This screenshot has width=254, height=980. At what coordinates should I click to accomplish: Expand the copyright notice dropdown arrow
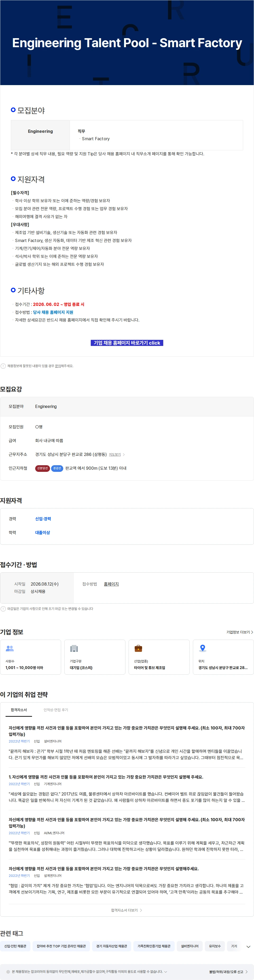pos(166,972)
